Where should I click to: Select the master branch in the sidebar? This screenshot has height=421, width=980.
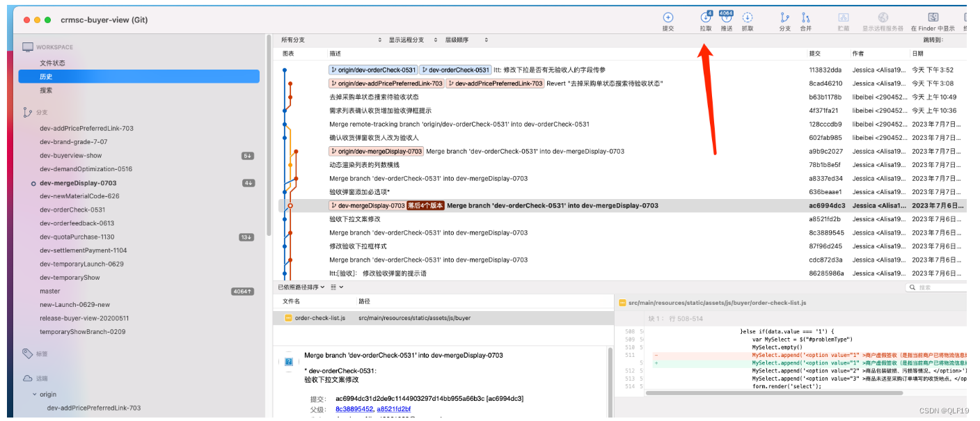pyautogui.click(x=49, y=292)
